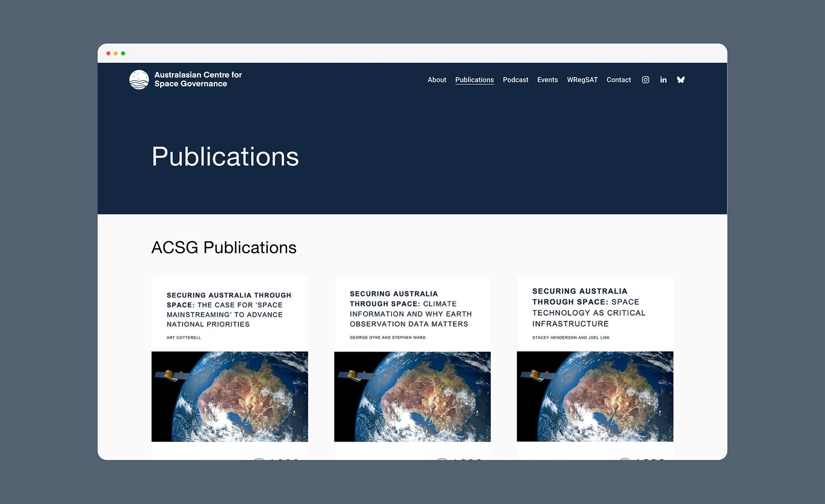825x504 pixels.
Task: Click Australasian Centre for Space Governance title
Action: tap(198, 79)
